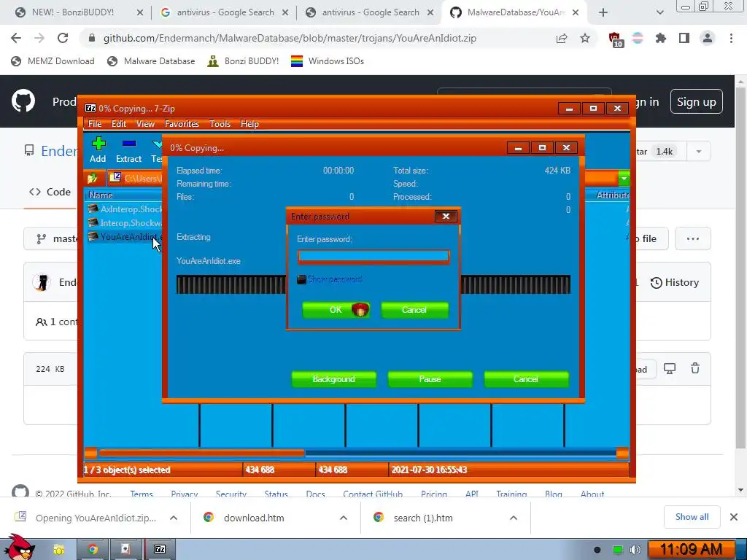Sort 7-Zip list by Name column
Screen dimensions: 747x560
pos(101,195)
